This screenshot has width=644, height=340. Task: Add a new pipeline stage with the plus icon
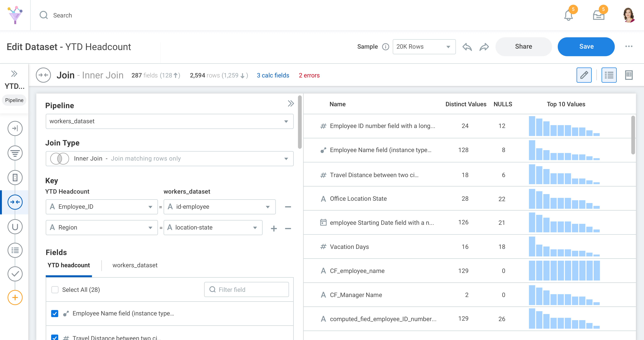click(15, 297)
